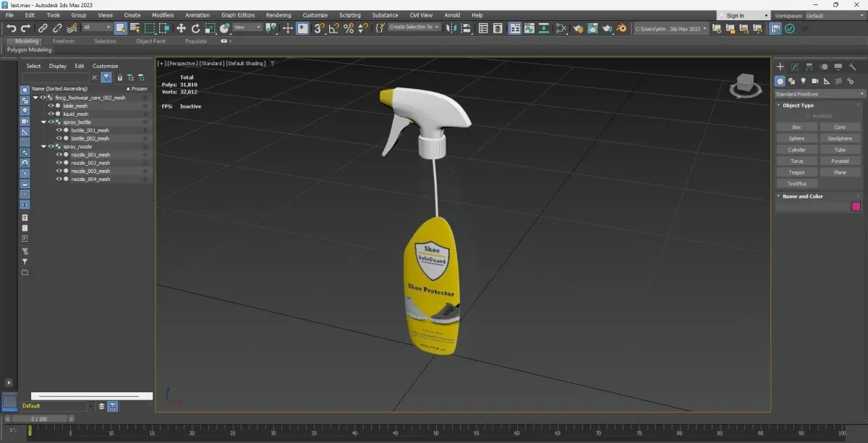Collapse the spray_nozzle group
Image resolution: width=868 pixels, height=443 pixels.
(x=43, y=147)
